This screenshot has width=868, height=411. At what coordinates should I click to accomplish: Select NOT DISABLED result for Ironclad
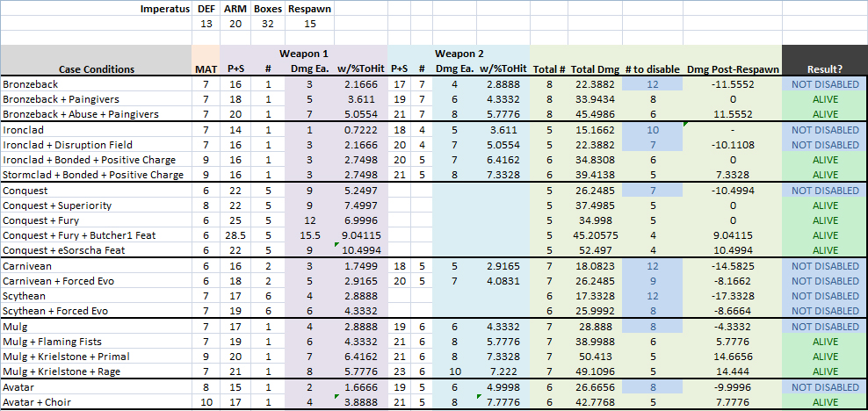point(825,129)
